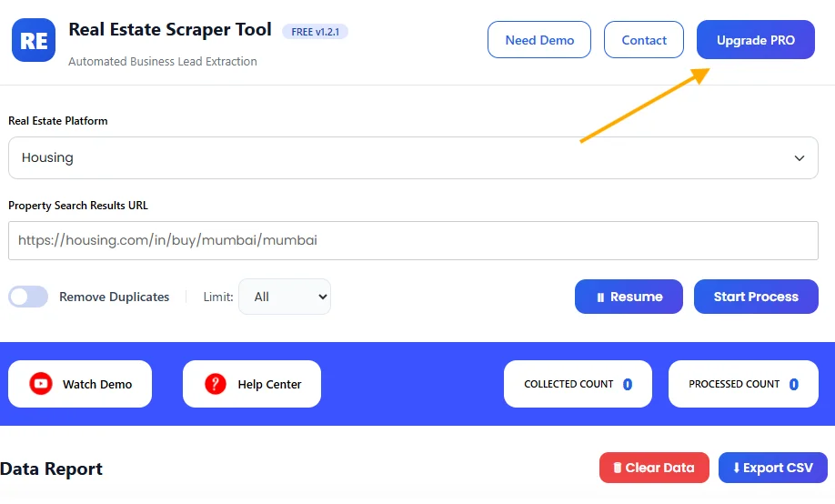Expand the Limit dropdown set to All

(x=284, y=297)
